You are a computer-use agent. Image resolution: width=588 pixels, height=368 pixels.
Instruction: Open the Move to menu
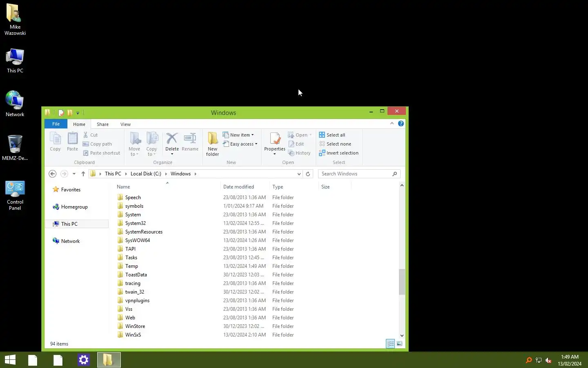(x=134, y=144)
